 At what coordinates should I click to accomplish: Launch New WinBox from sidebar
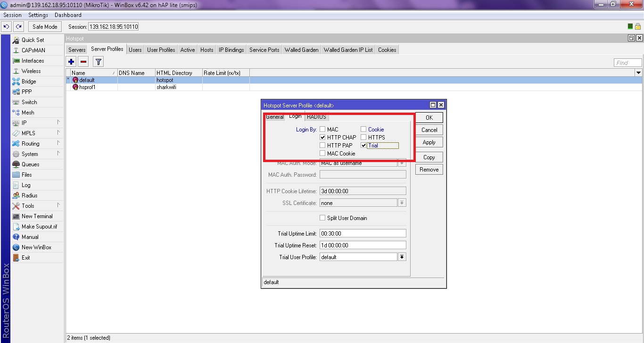[x=36, y=247]
